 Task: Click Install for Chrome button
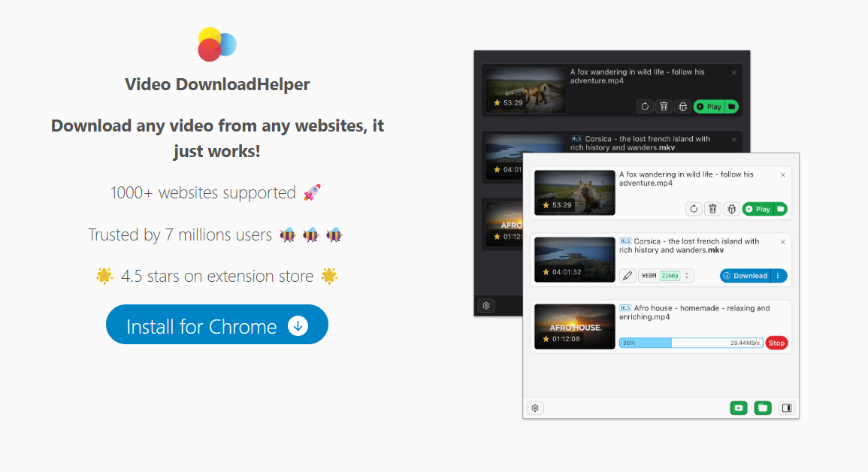pyautogui.click(x=217, y=325)
